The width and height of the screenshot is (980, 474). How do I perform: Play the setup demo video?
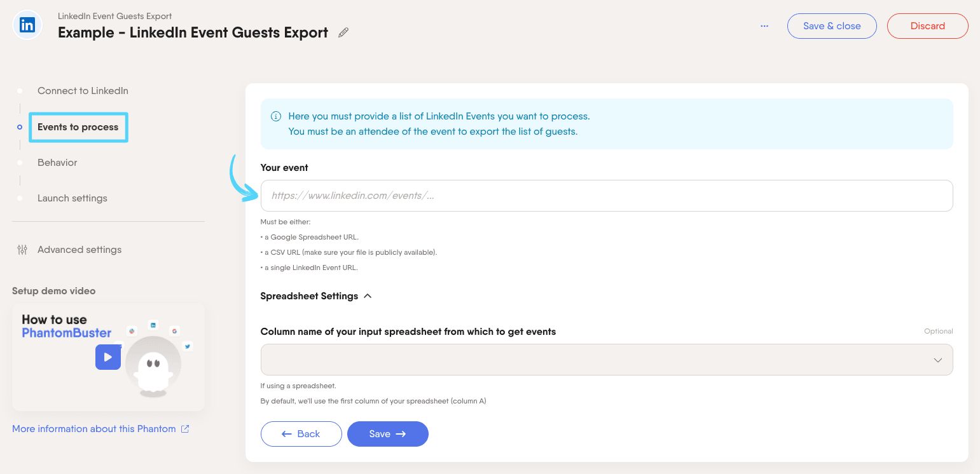[x=108, y=357]
